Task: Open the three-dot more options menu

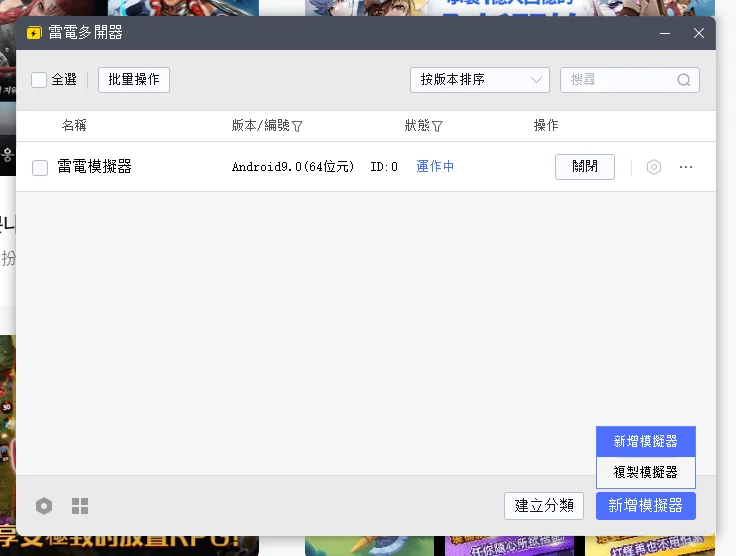Action: click(686, 167)
